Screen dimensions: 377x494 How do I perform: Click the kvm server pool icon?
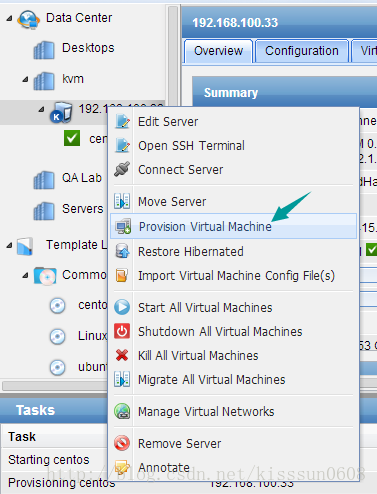coord(44,81)
